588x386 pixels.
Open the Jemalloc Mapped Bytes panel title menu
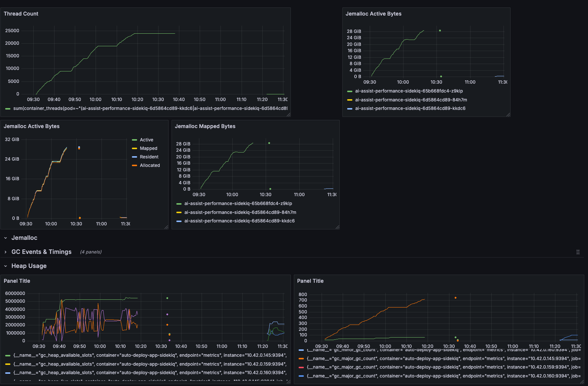pos(205,126)
